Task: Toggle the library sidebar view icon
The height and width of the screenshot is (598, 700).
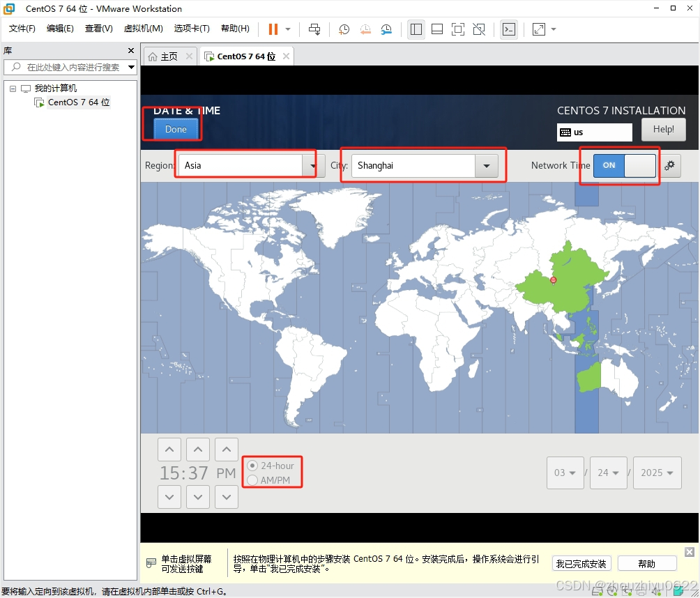Action: 416,29
